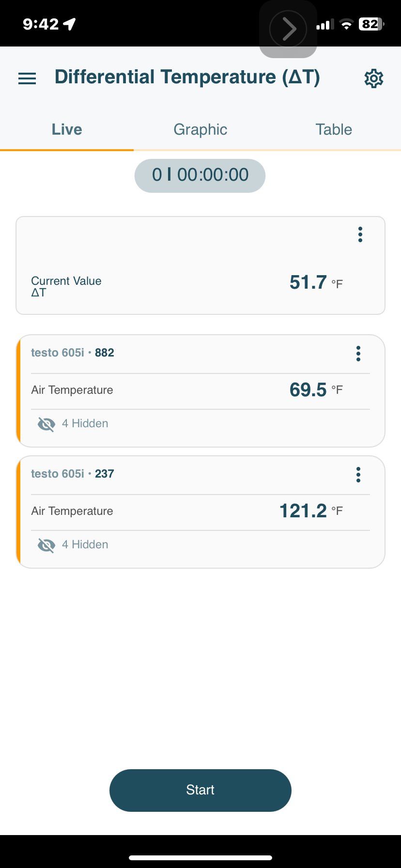Tap the testo 605i 882 header label
This screenshot has height=868, width=401.
click(x=73, y=353)
